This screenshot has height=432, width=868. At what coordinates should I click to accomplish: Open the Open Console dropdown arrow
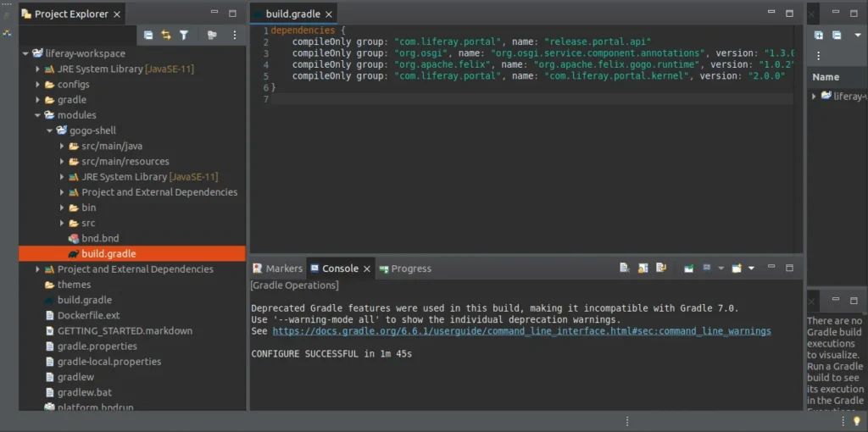click(x=751, y=269)
